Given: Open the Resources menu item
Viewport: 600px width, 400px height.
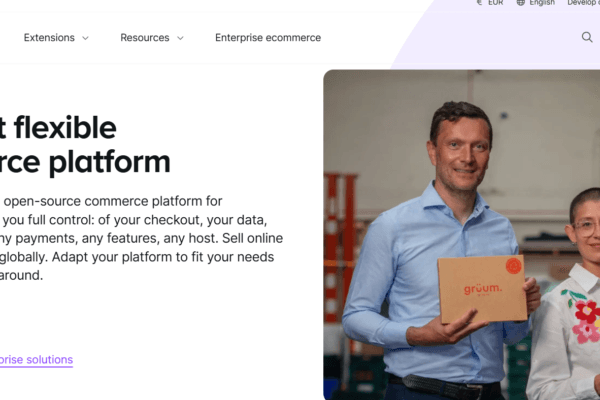Looking at the screenshot, I should click(x=145, y=38).
